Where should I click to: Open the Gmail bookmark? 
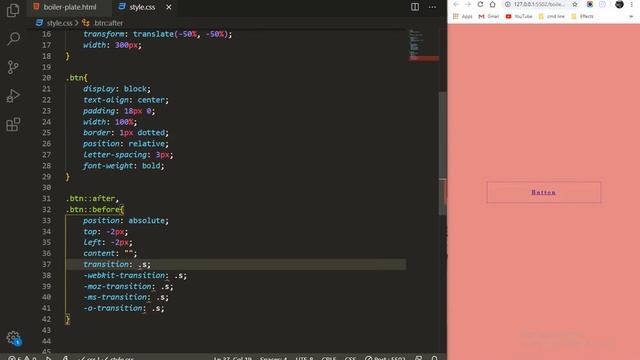(x=489, y=16)
